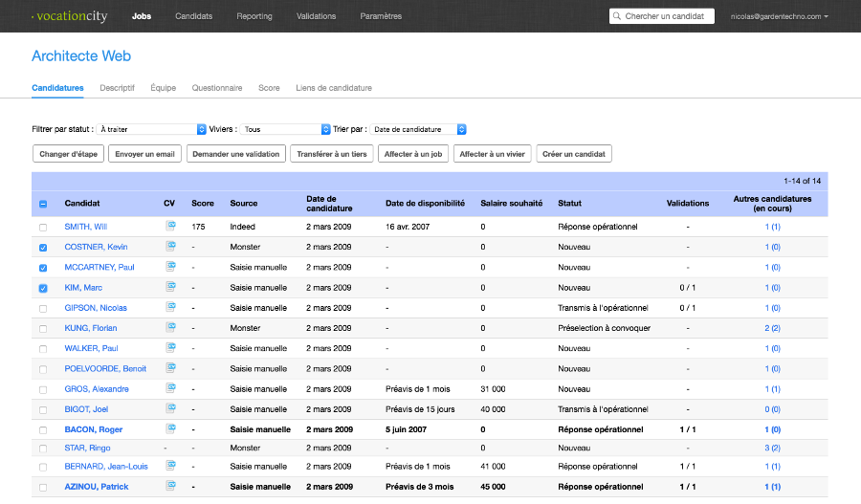861x504 pixels.
Task: Open the Filtrer par statut dropdown
Action: pyautogui.click(x=153, y=129)
